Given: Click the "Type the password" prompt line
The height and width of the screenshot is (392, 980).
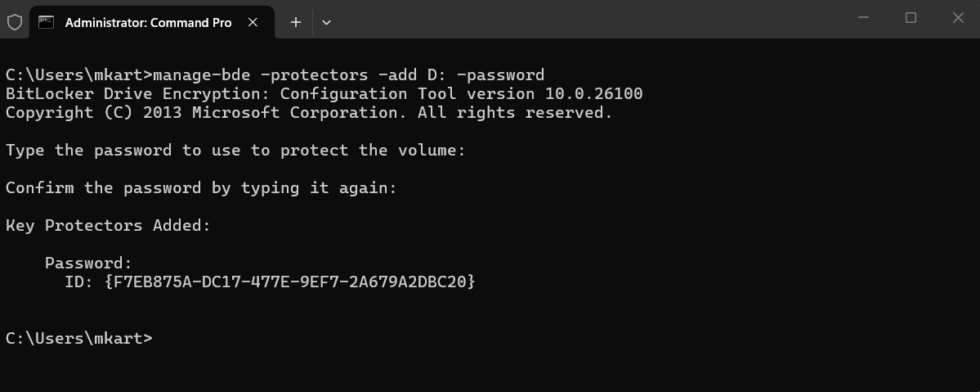Looking at the screenshot, I should (x=235, y=150).
